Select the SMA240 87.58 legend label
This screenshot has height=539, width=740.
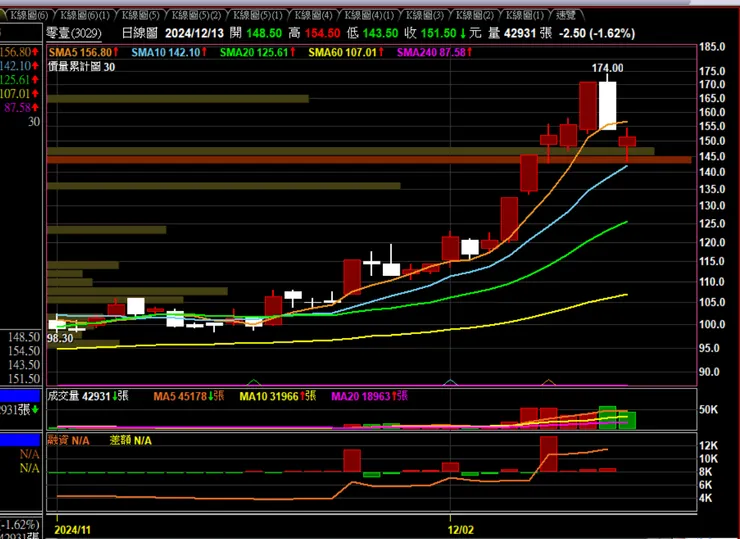434,52
